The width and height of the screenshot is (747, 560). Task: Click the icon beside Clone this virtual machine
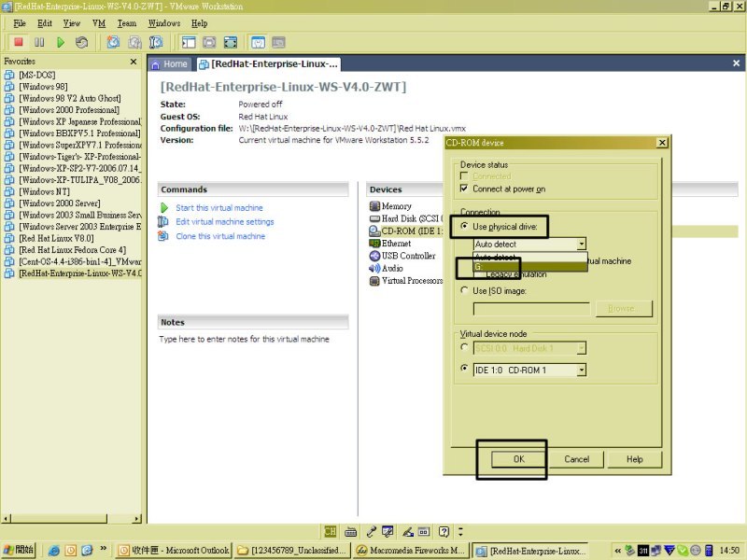(x=162, y=236)
